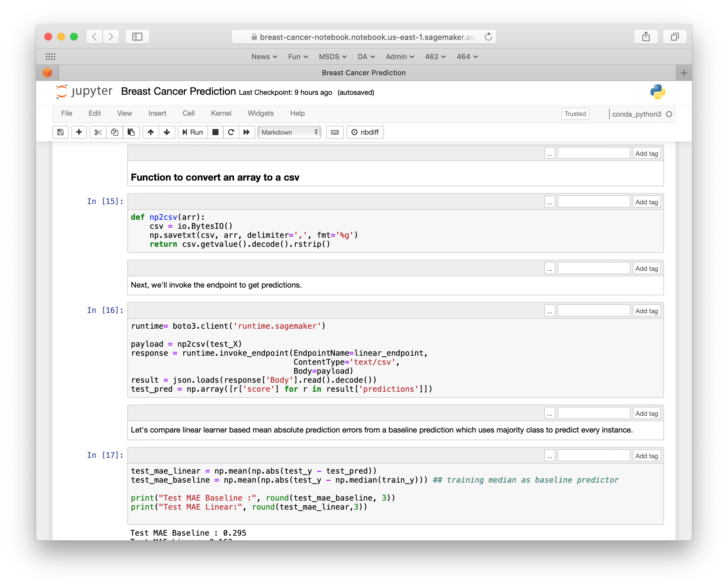Toggle the Trusted notebook indicator
This screenshot has width=728, height=588.
coord(575,114)
